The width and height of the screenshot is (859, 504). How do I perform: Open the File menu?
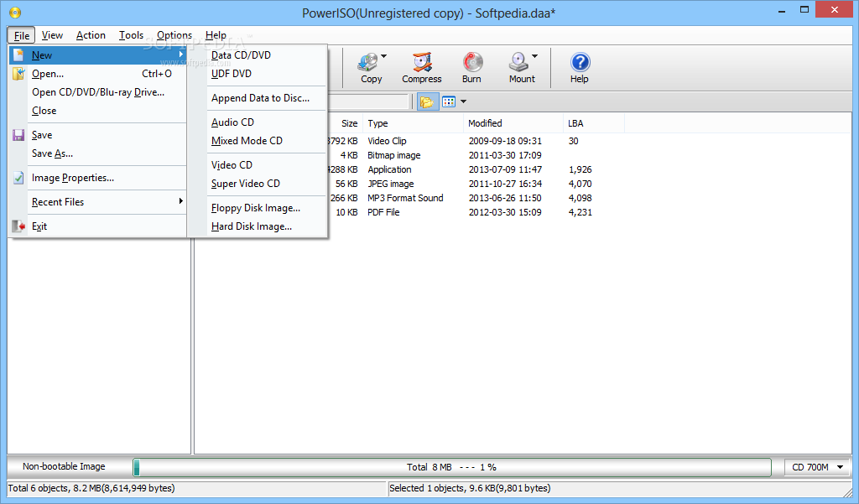[x=21, y=35]
